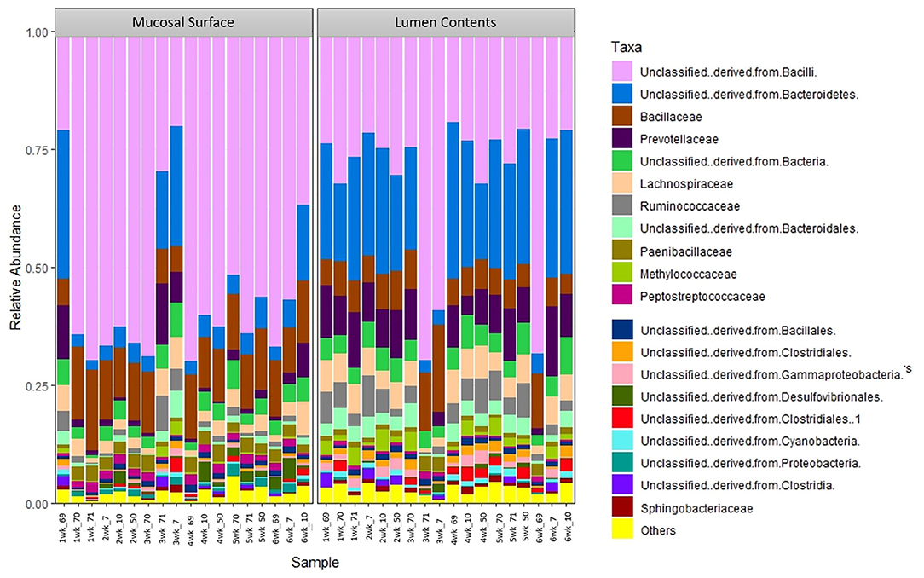
Task: Click the Lumen Contents facet header
Action: pyautogui.click(x=446, y=22)
